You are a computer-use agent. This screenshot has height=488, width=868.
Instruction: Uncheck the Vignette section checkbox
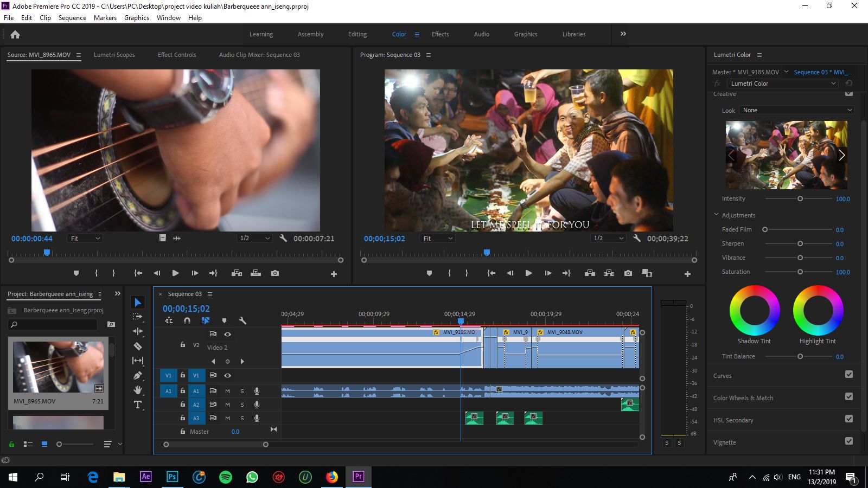(849, 441)
